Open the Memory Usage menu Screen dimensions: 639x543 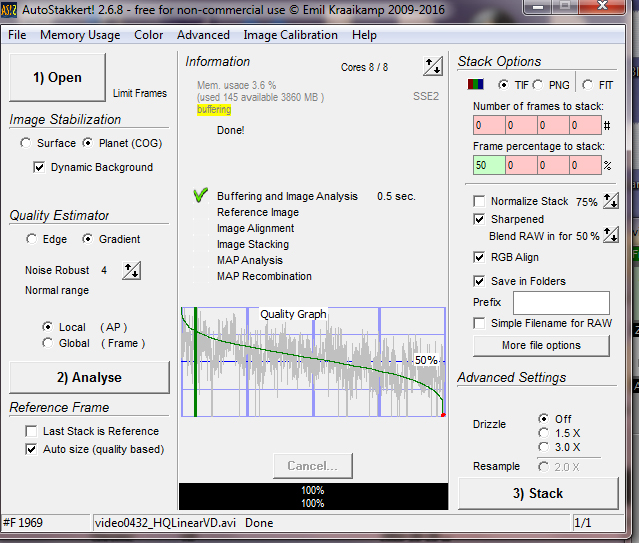(x=80, y=35)
